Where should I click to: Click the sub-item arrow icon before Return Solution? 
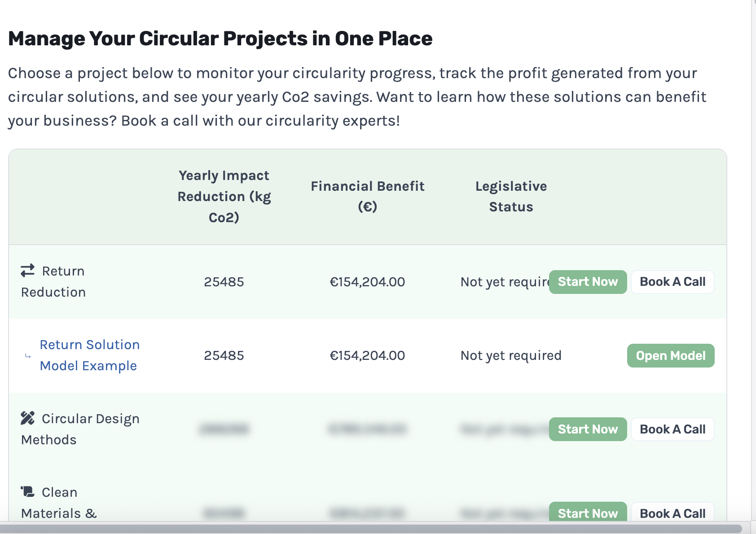point(28,356)
